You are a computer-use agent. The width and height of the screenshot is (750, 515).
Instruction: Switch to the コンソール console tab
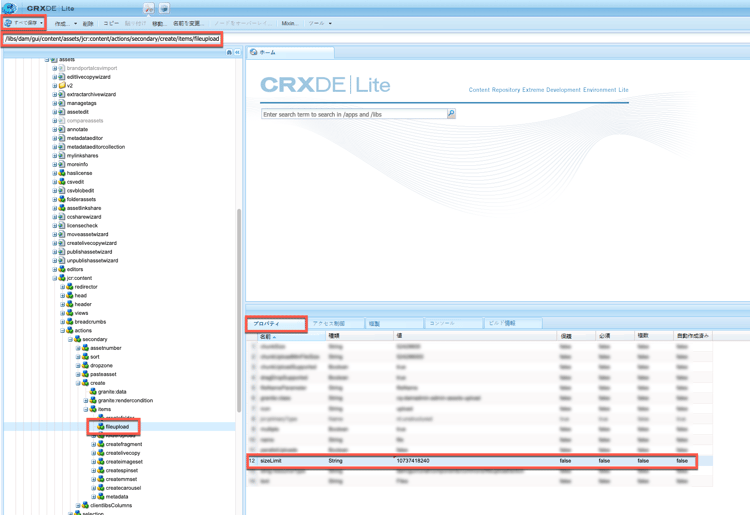(x=453, y=324)
